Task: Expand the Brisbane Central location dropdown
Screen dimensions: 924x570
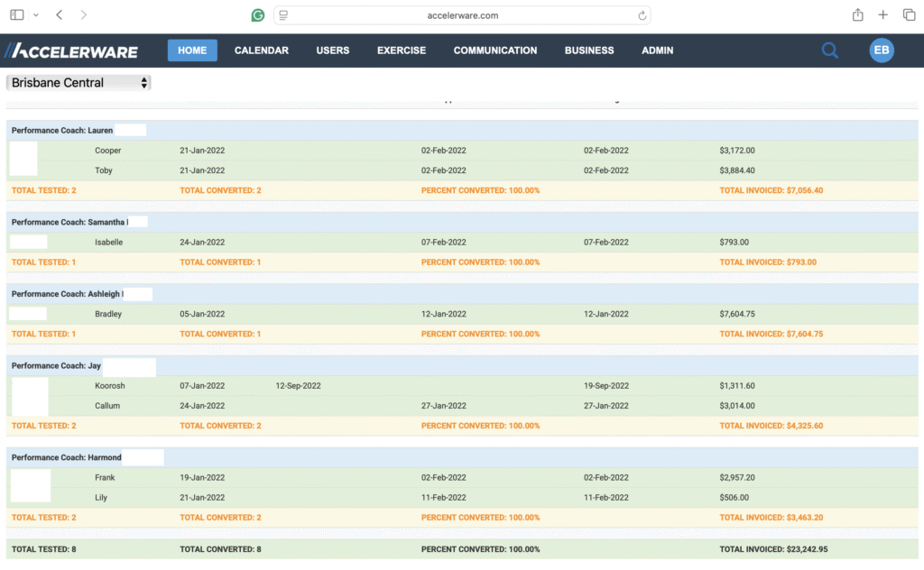Action: pyautogui.click(x=79, y=83)
